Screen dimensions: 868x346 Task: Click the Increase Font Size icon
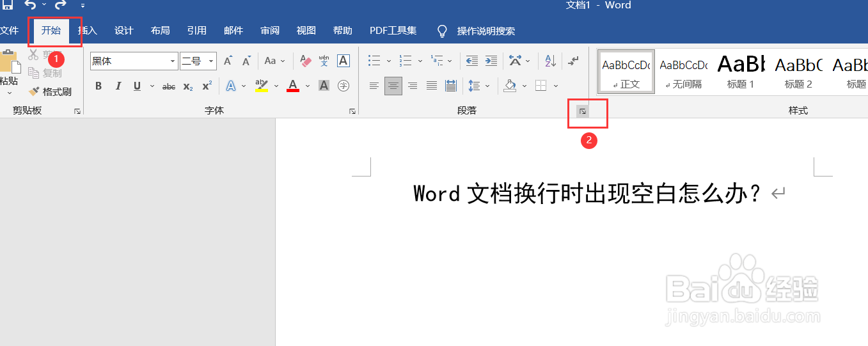point(228,61)
